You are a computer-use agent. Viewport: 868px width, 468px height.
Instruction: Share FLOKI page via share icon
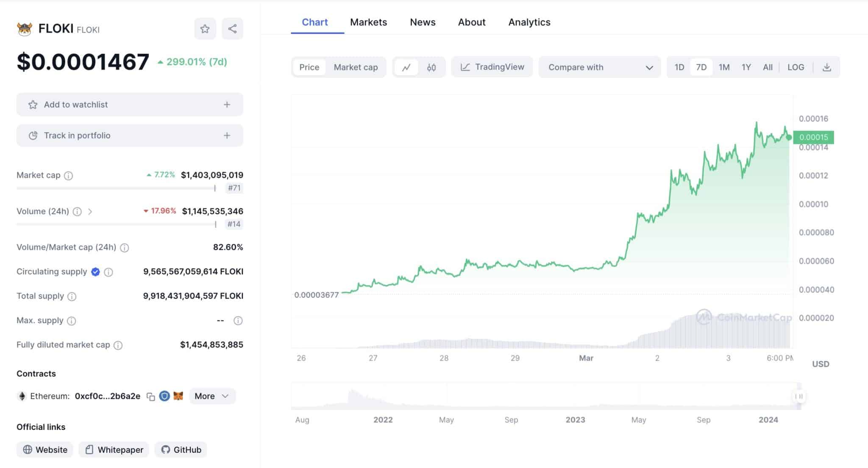pyautogui.click(x=232, y=29)
